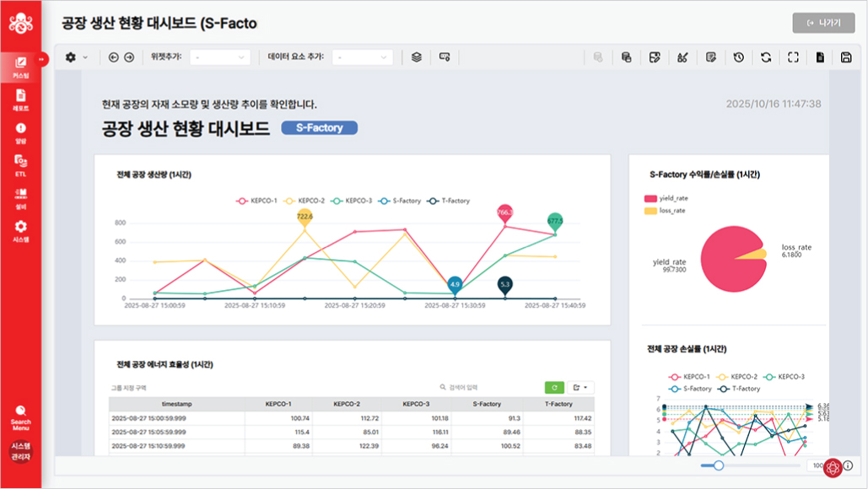This screenshot has width=868, height=489.
Task: Toggle KEPCO-3 legend in production chart
Action: click(352, 201)
